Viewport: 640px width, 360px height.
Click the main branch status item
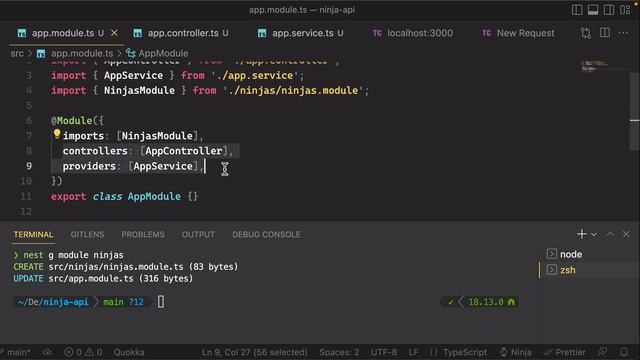pyautogui.click(x=16, y=352)
